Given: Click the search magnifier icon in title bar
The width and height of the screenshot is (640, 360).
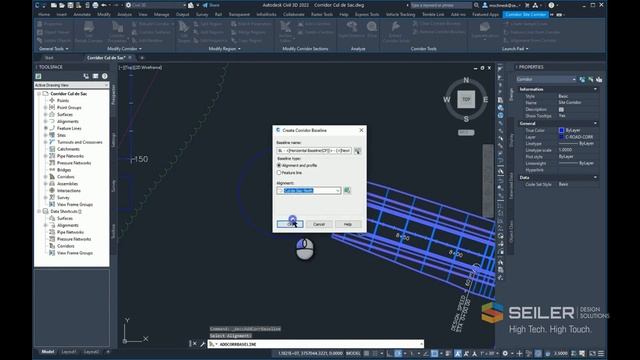Looking at the screenshot, I should point(476,5).
